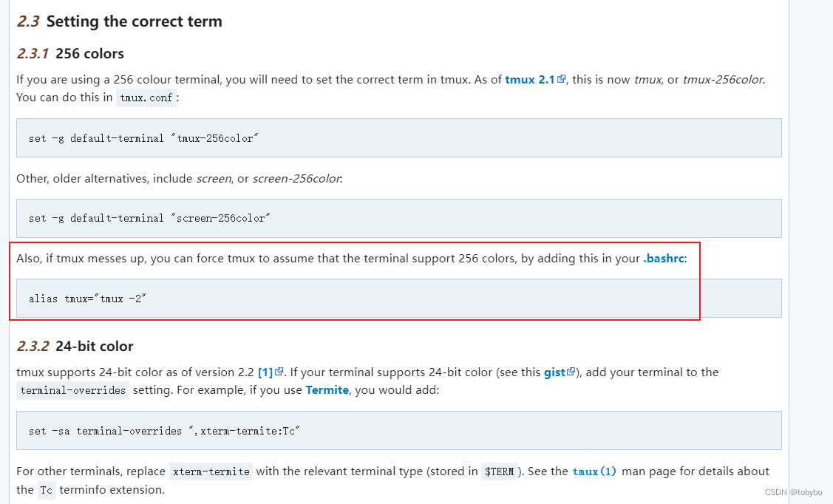The image size is (833, 504).
Task: Visit the Termite link
Action: coord(327,390)
